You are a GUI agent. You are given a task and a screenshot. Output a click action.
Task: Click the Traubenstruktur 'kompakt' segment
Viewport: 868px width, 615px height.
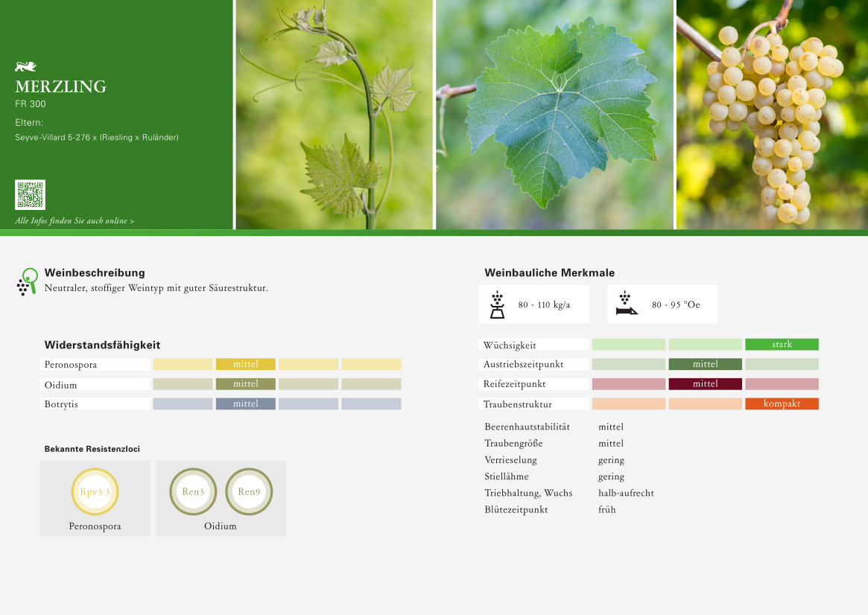(x=782, y=404)
